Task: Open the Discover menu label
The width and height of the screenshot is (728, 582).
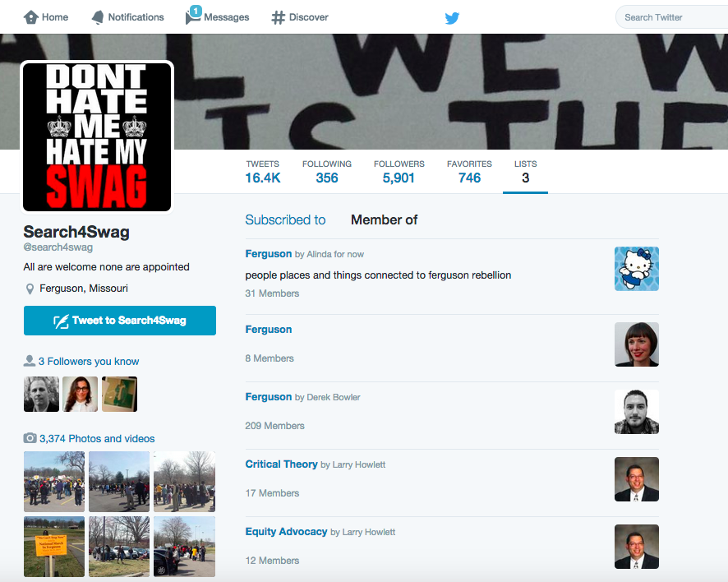Action: (309, 17)
